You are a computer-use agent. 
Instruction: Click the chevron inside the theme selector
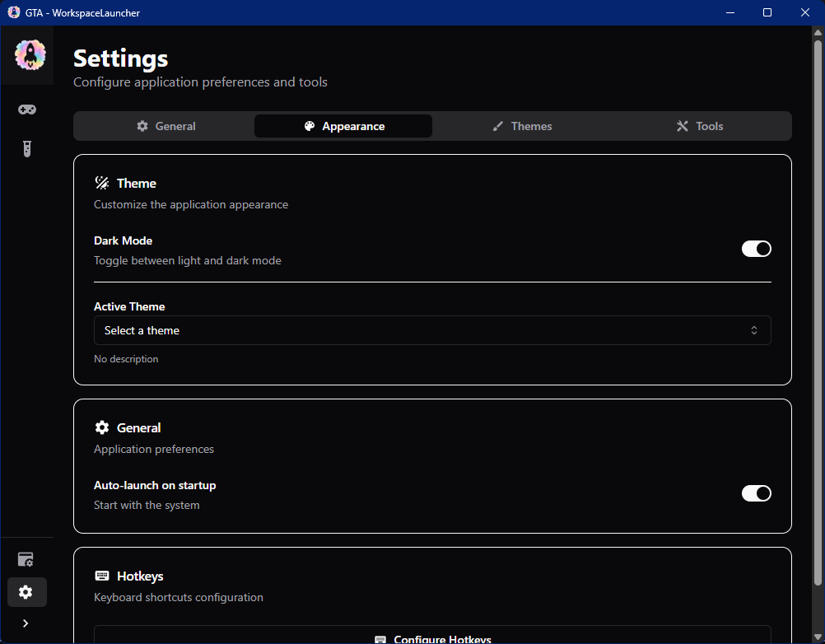(753, 329)
